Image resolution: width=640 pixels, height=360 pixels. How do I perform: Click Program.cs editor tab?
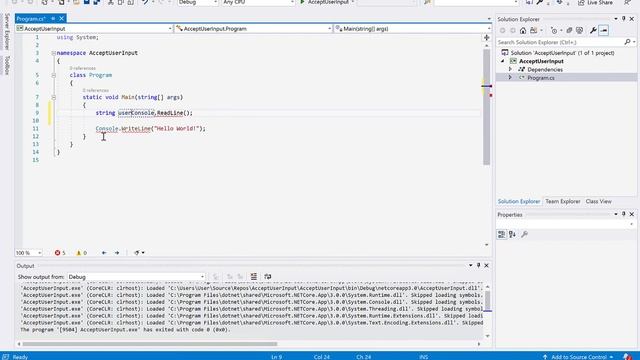coord(31,18)
